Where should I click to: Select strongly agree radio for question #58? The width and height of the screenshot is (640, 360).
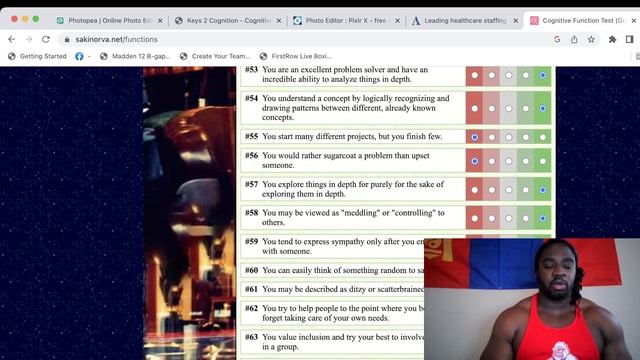542,218
